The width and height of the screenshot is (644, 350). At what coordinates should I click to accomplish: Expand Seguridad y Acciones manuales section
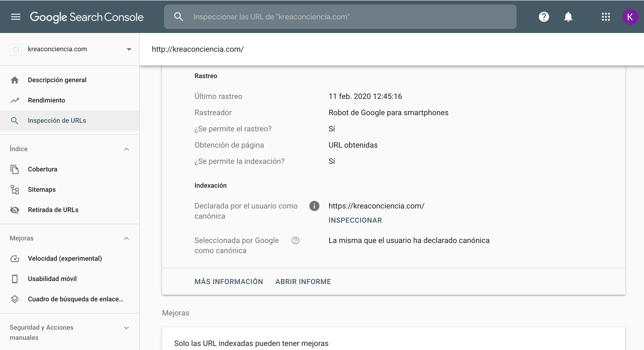click(x=126, y=327)
